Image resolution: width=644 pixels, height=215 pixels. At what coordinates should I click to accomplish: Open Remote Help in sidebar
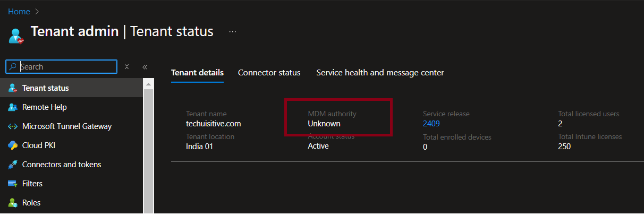[71, 107]
